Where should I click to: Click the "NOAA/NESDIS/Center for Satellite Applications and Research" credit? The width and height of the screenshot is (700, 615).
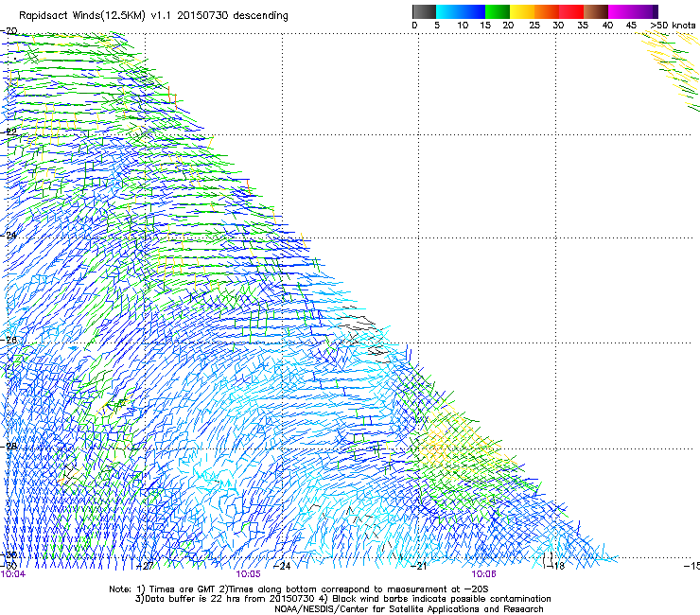pos(409,609)
